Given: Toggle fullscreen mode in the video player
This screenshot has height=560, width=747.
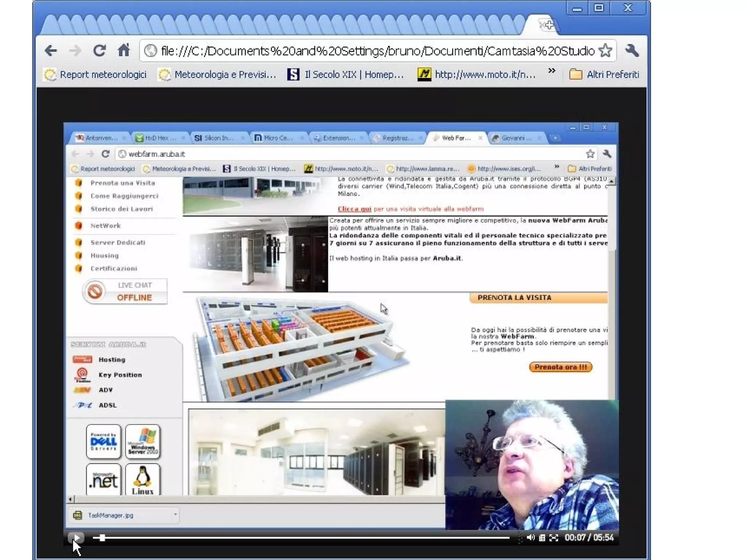Looking at the screenshot, I should point(554,538).
